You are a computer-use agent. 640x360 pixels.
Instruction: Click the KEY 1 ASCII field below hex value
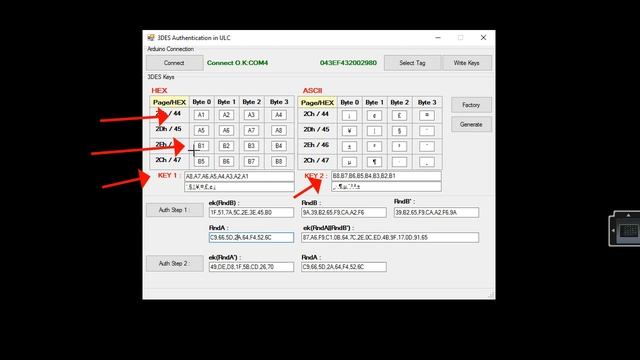[x=239, y=187]
